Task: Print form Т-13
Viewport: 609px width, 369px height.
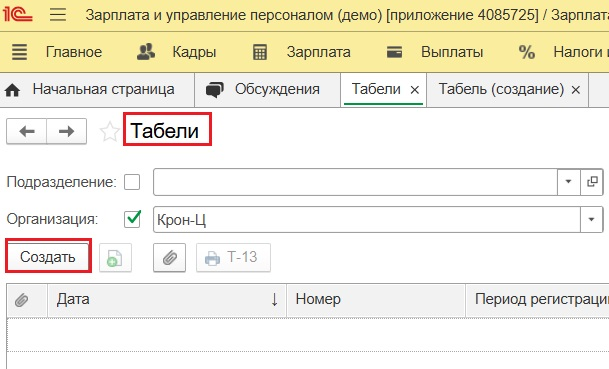Action: click(x=233, y=258)
